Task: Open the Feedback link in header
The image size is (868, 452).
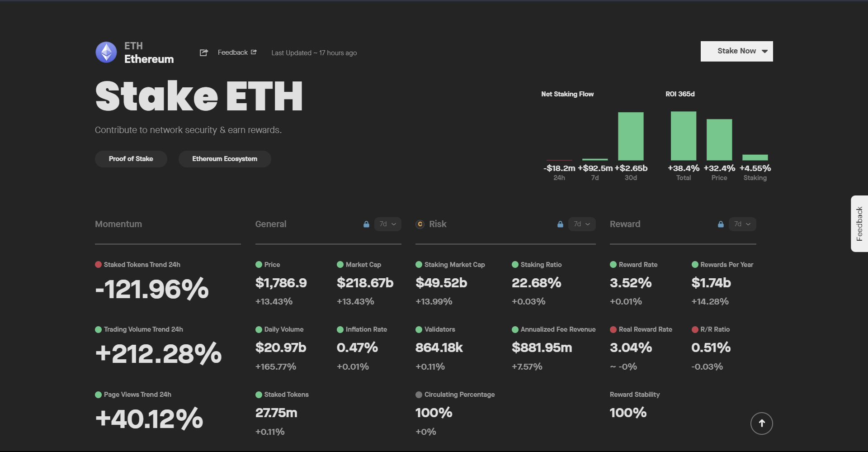Action: click(x=237, y=52)
